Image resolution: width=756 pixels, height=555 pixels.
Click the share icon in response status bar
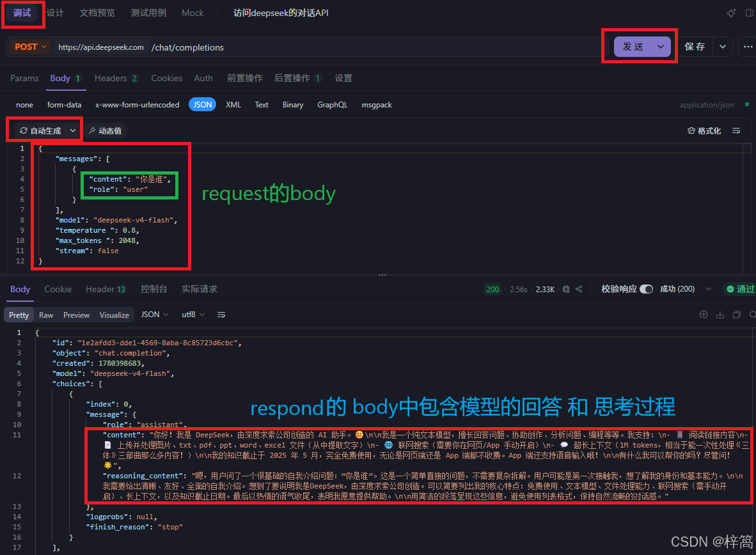point(579,289)
